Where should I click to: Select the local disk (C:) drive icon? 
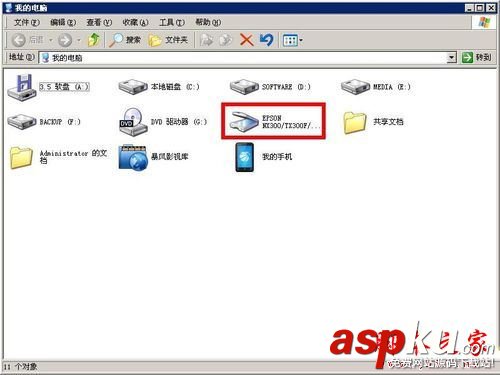[x=133, y=87]
